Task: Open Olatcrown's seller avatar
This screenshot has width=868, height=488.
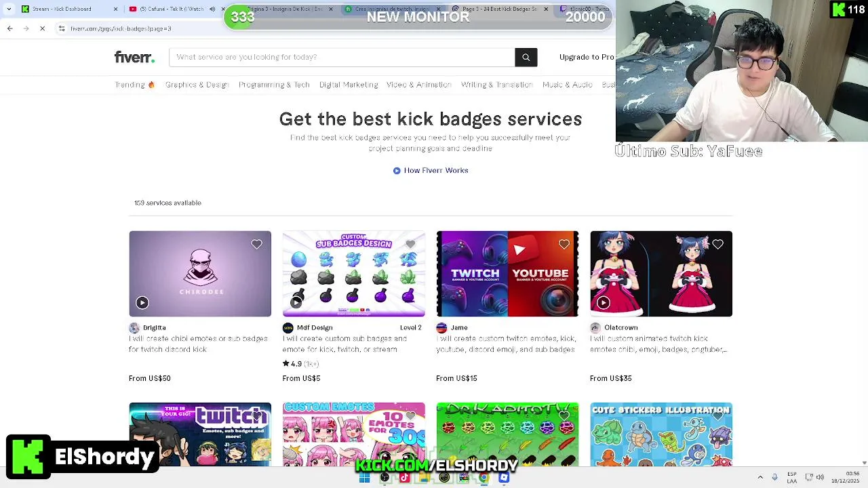Action: pyautogui.click(x=595, y=327)
